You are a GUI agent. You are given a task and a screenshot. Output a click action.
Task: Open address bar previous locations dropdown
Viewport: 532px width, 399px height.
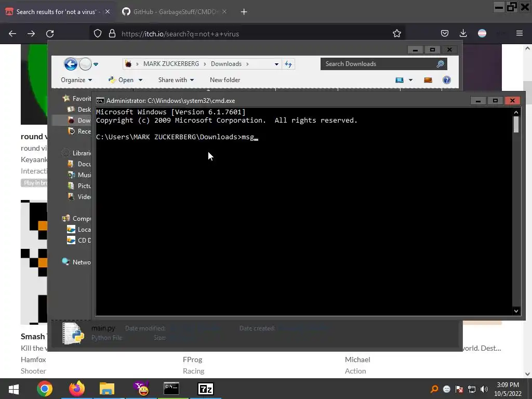276,64
